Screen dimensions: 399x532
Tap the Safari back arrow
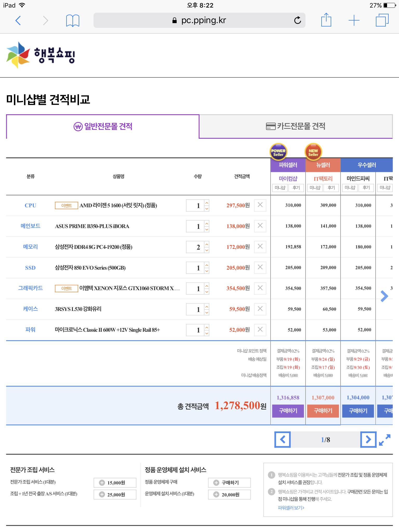coord(18,20)
